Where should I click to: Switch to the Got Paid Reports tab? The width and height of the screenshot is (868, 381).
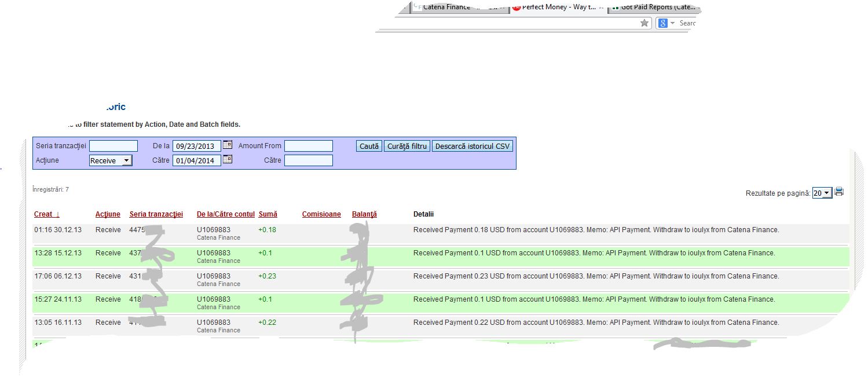tap(654, 8)
